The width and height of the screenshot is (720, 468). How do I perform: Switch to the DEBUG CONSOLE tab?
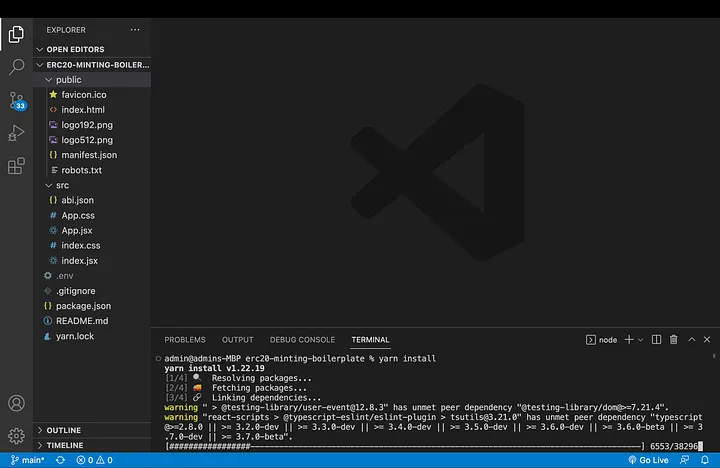(x=302, y=340)
